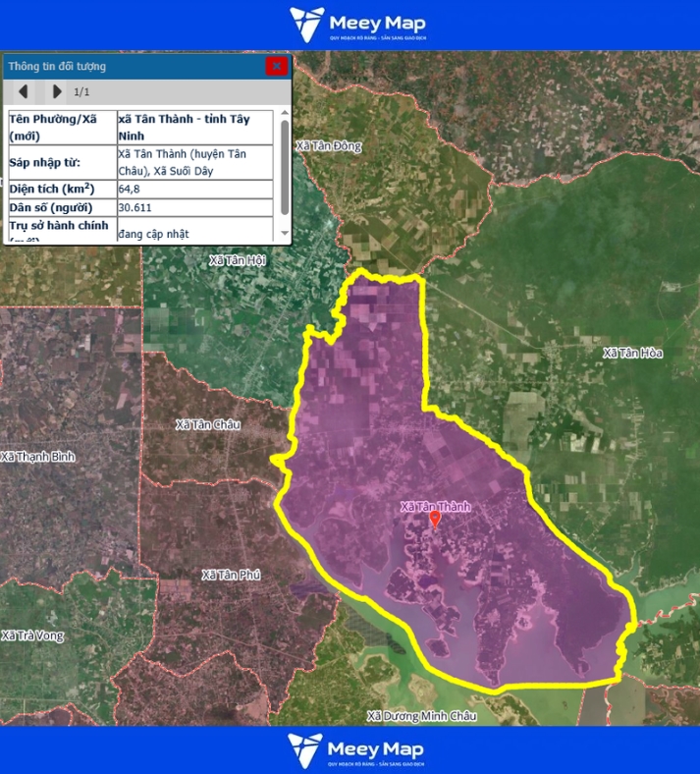Click the Dân số value 30.611 cell
Viewport: 700px width, 774px height.
[x=194, y=208]
